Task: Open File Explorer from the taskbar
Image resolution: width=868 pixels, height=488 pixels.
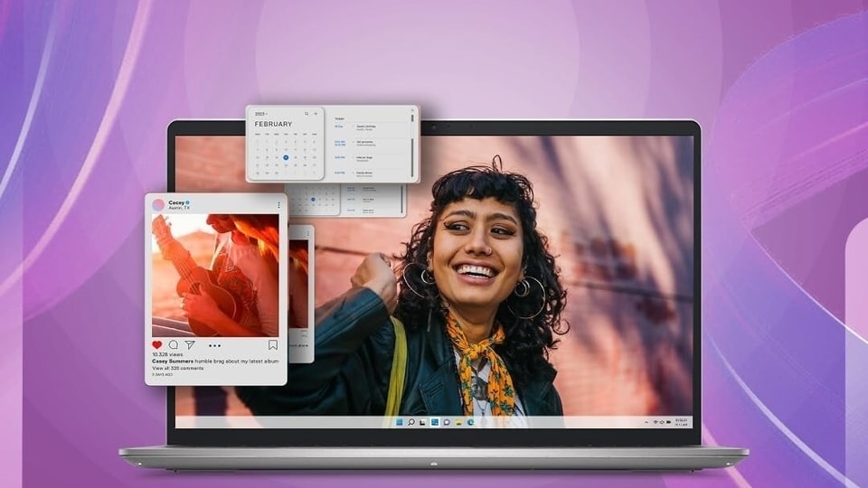Action: click(x=458, y=422)
